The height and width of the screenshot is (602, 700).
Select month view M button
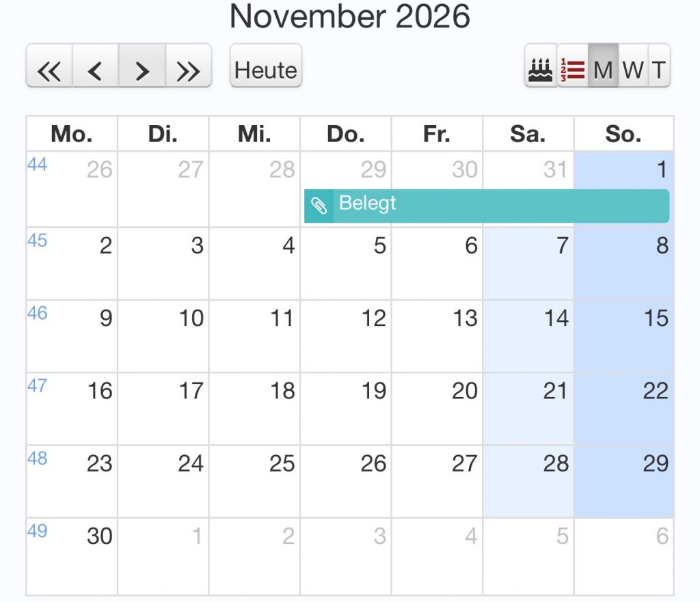pos(603,69)
